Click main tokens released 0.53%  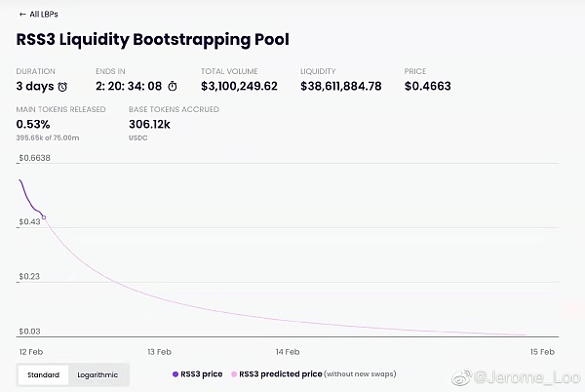pyautogui.click(x=33, y=124)
